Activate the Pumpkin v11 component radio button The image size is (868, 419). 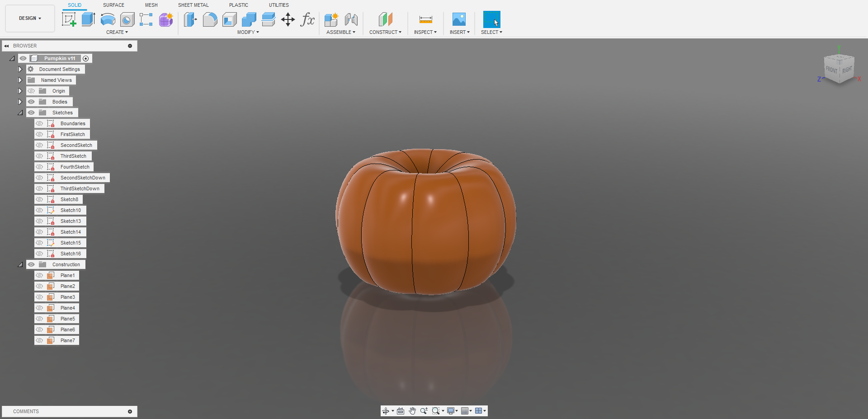(x=86, y=58)
